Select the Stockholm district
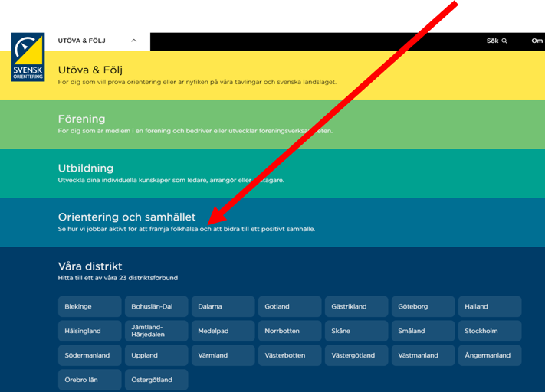 click(x=490, y=331)
